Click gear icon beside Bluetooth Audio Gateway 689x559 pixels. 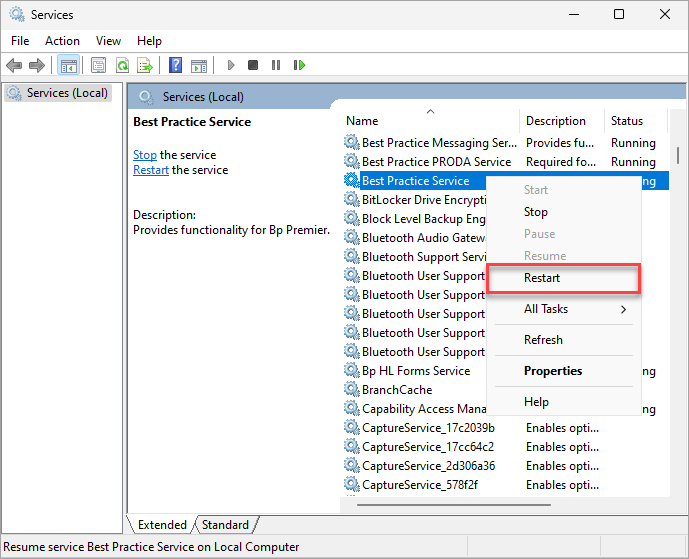click(x=352, y=237)
